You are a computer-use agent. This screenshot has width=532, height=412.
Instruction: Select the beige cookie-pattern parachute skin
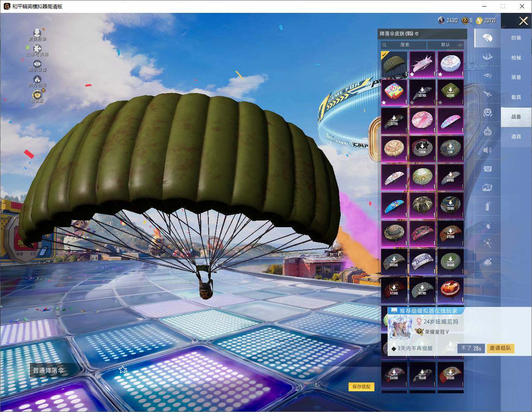[394, 149]
